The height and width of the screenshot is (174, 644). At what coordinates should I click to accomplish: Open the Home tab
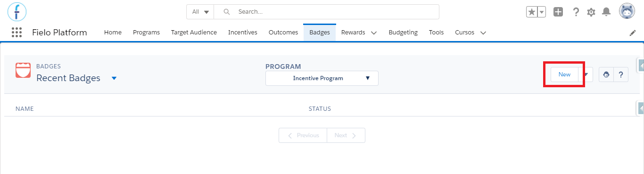(113, 33)
